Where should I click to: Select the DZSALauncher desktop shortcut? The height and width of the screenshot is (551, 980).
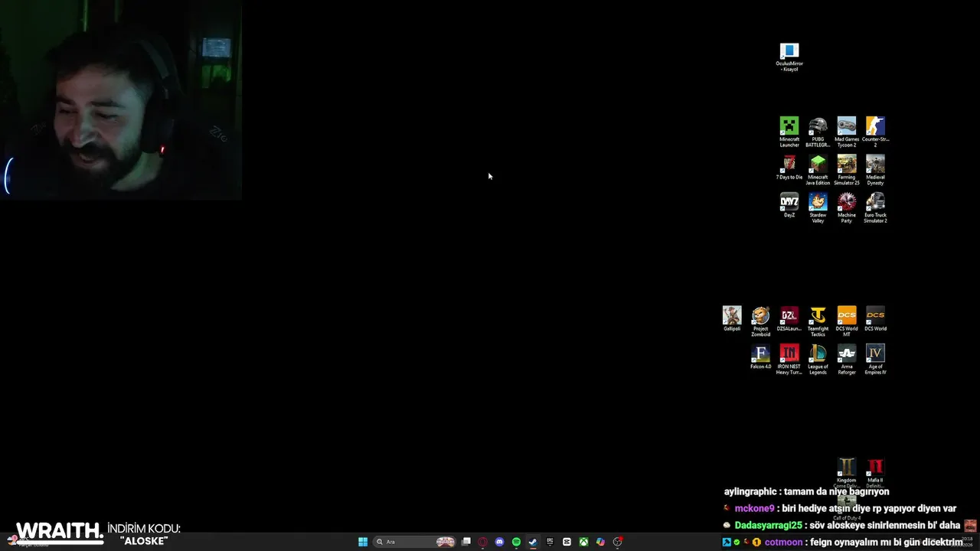789,319
